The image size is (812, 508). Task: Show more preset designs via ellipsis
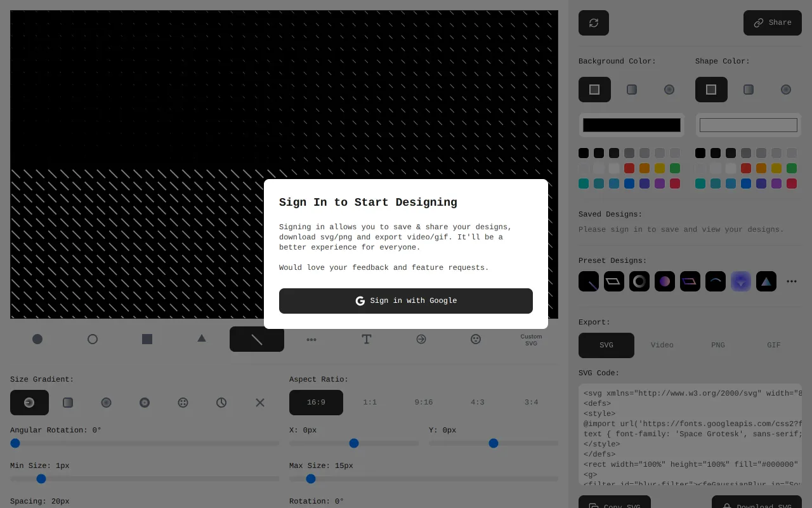[792, 281]
